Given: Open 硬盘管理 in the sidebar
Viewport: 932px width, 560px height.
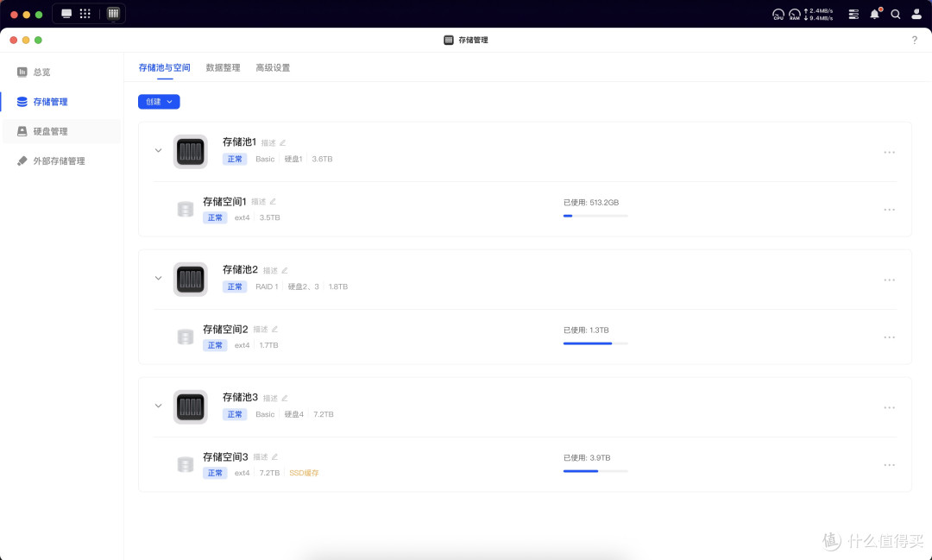Looking at the screenshot, I should [x=61, y=131].
